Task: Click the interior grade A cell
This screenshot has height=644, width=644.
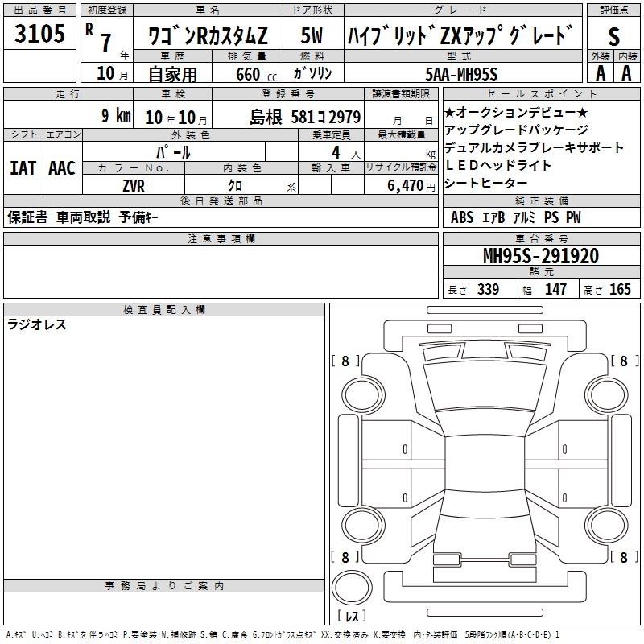Action: coord(626,72)
